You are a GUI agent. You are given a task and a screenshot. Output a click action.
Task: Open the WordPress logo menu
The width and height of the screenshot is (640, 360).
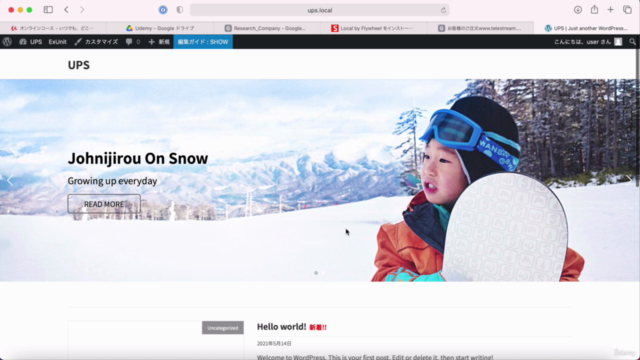[7, 42]
